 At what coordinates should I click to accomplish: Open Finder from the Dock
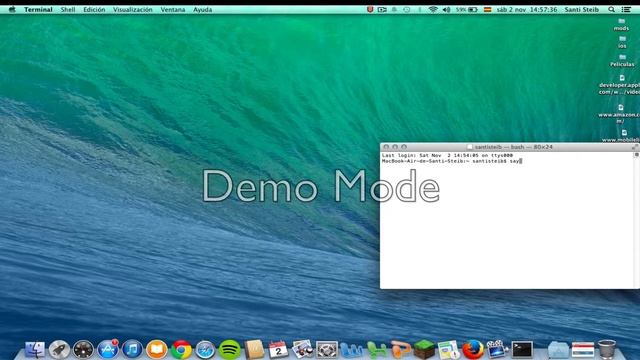click(x=35, y=350)
